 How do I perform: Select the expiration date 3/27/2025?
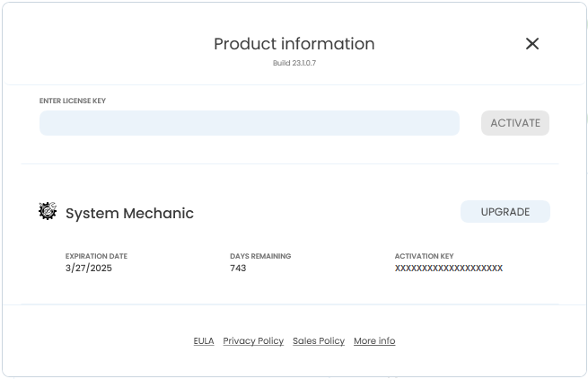[89, 268]
